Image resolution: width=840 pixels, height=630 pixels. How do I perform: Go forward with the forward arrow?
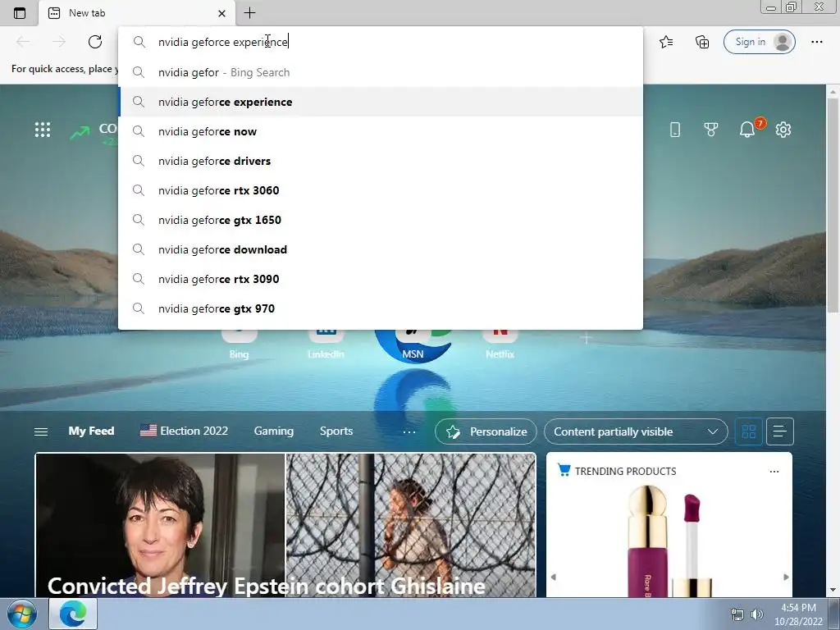tap(59, 42)
